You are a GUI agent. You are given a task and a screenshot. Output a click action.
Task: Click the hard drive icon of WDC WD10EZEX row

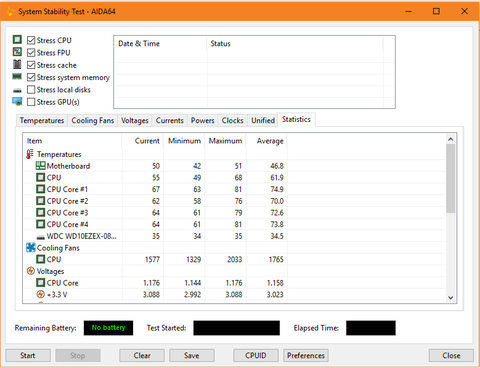[x=41, y=237]
